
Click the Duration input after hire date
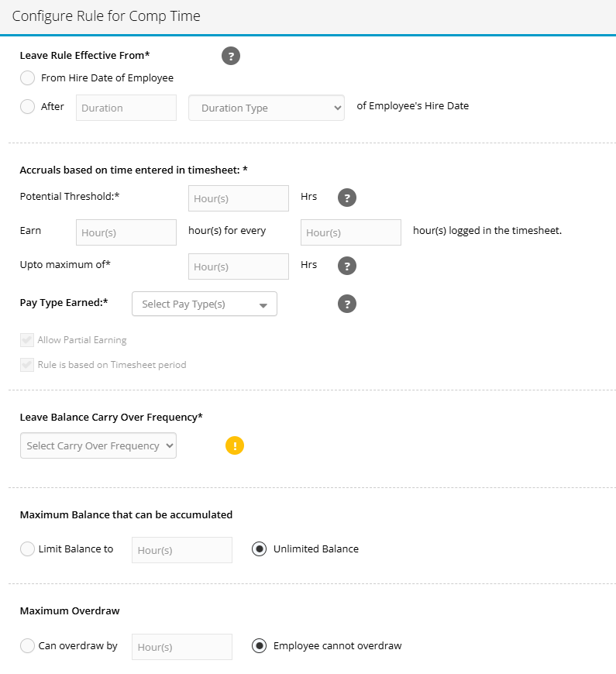[126, 108]
